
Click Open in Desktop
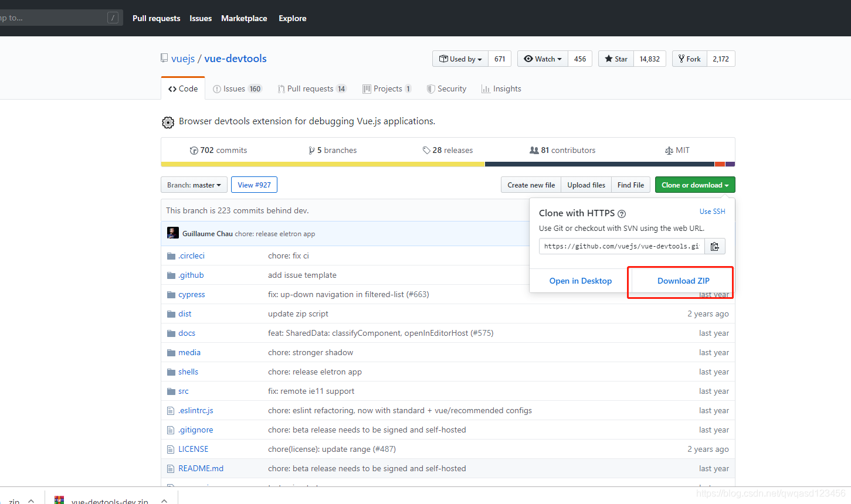tap(581, 281)
